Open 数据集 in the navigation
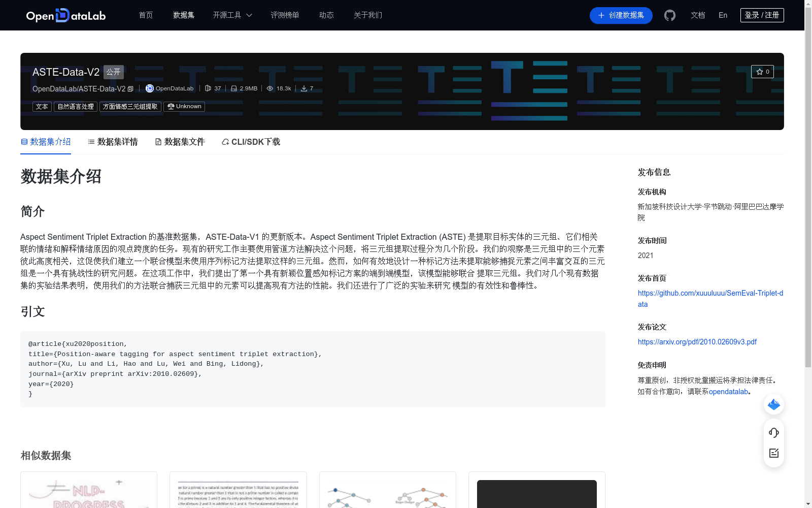Image resolution: width=812 pixels, height=508 pixels. click(x=184, y=15)
